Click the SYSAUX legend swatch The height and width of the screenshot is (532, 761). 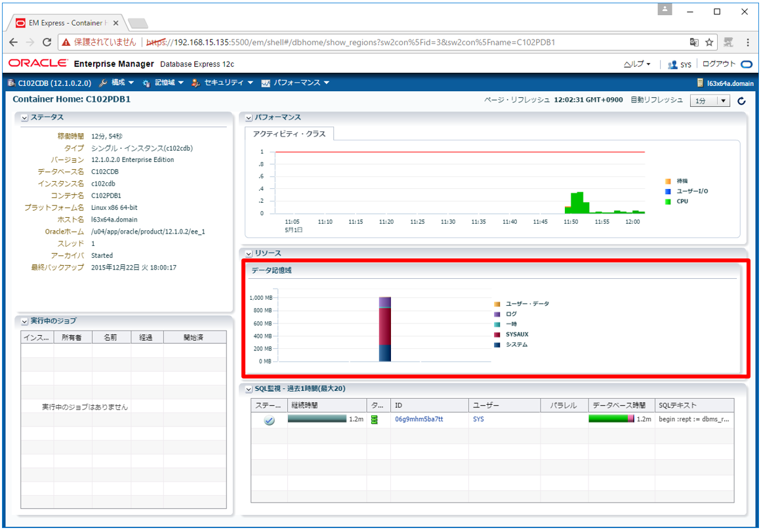click(497, 335)
